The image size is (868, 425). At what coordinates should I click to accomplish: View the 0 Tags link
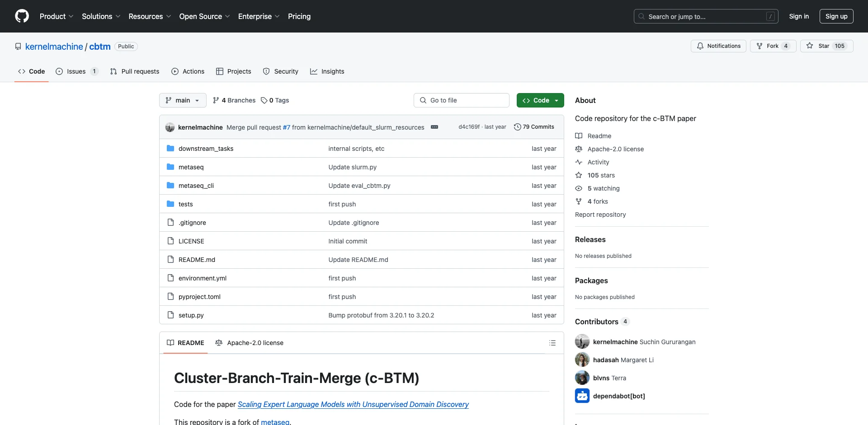(x=275, y=100)
